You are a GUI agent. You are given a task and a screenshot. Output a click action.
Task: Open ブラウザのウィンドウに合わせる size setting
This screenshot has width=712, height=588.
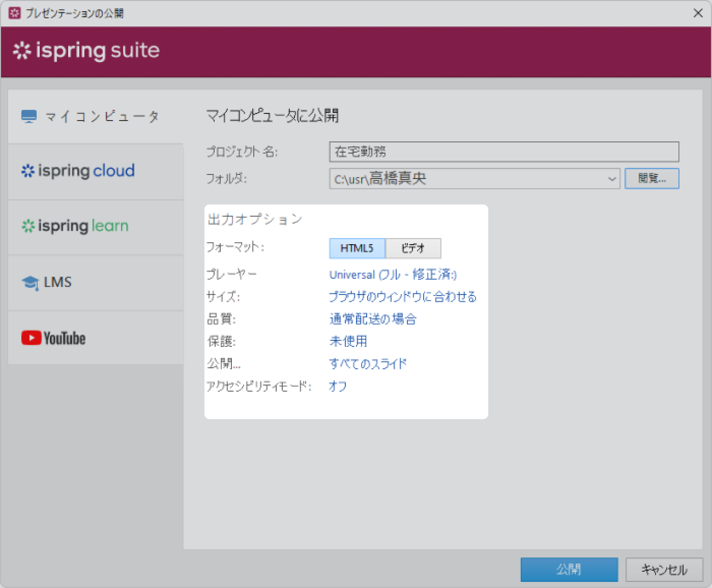coord(403,297)
